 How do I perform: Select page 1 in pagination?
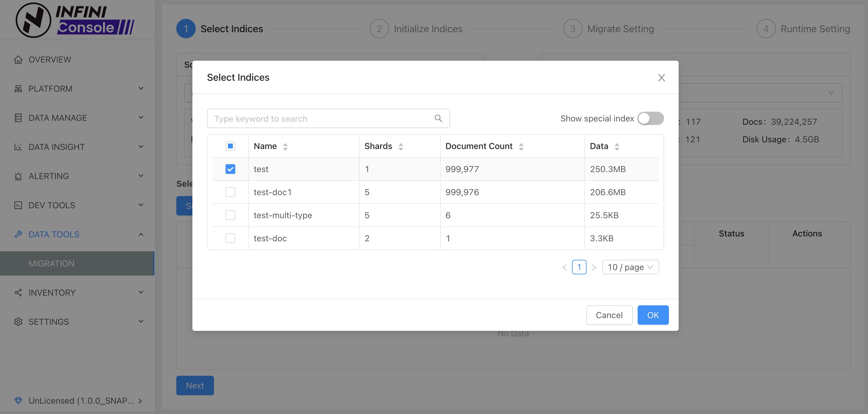579,267
